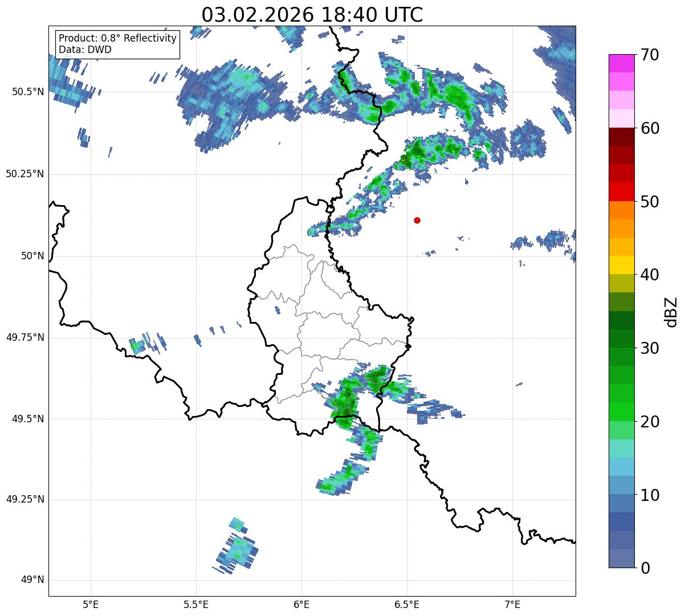Image resolution: width=685 pixels, height=616 pixels.
Task: Click the colorbar tick label "50"
Action: tap(650, 202)
